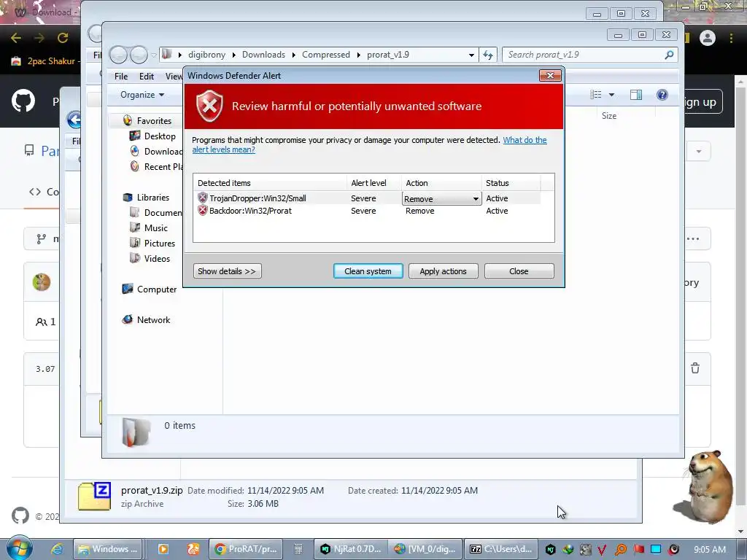
Task: Open File menu in prorat_v1.9 Explorer window
Action: [x=121, y=76]
